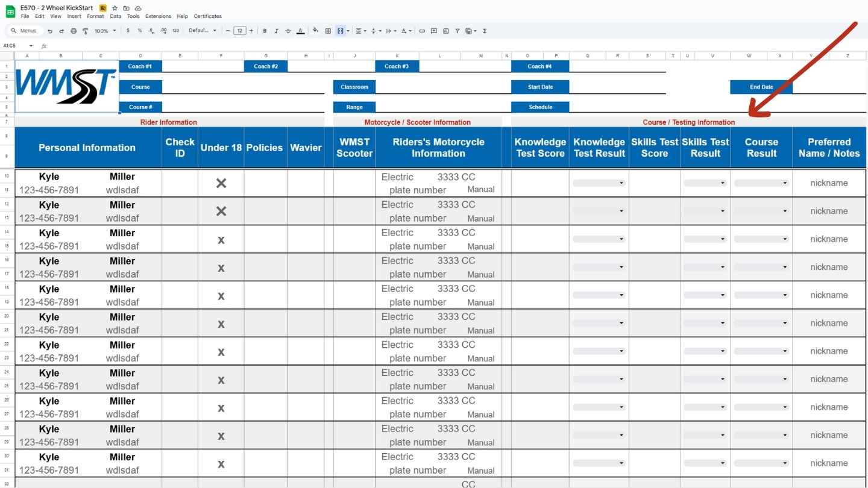Image resolution: width=868 pixels, height=488 pixels.
Task: Click the Menus search button
Action: point(24,31)
